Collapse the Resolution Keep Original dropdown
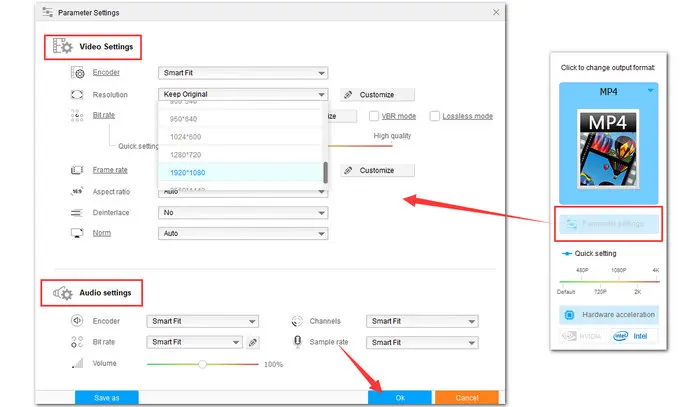This screenshot has width=700, height=407. (x=243, y=94)
